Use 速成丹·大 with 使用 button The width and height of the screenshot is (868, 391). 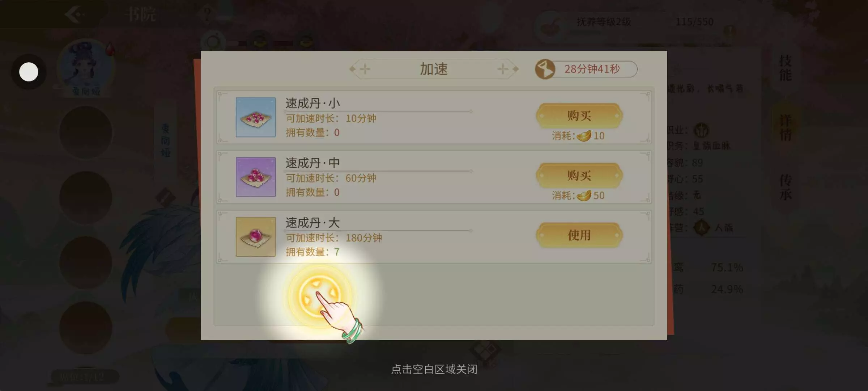(x=579, y=235)
